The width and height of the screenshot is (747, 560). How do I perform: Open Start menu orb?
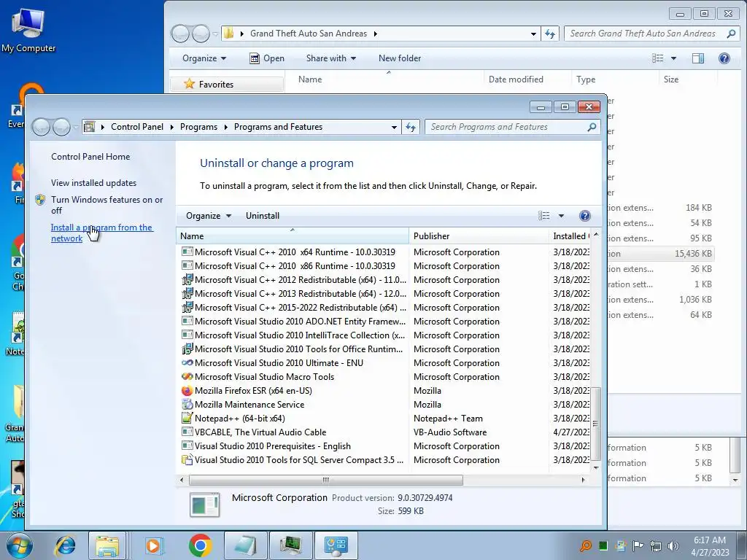click(x=19, y=545)
